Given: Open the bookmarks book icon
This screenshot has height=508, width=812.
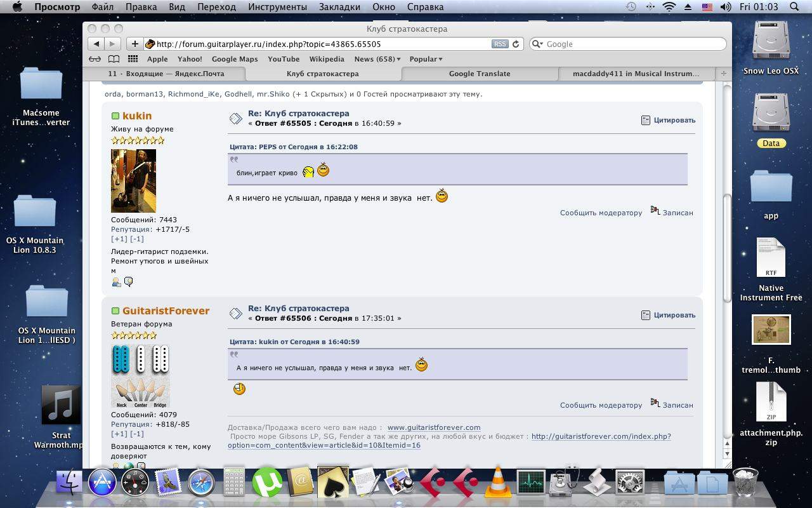Looking at the screenshot, I should [114, 59].
